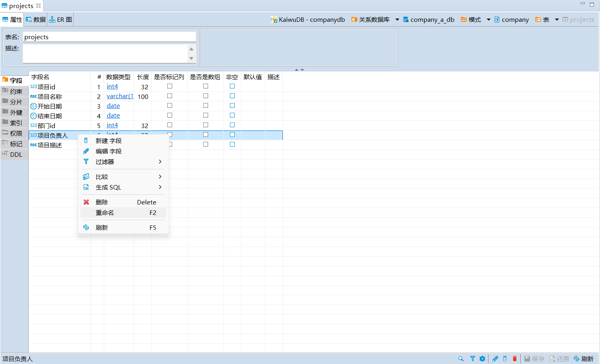Check 是否标记列 box for 项目名称 row

(170, 96)
